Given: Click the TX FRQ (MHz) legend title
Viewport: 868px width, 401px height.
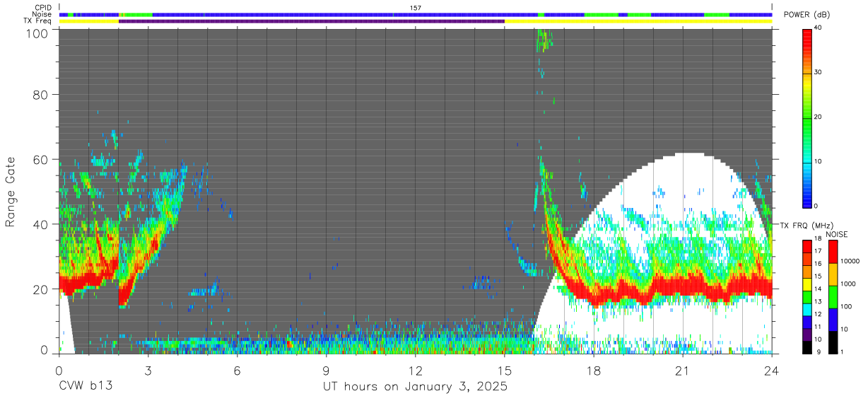Looking at the screenshot, I should coord(806,225).
